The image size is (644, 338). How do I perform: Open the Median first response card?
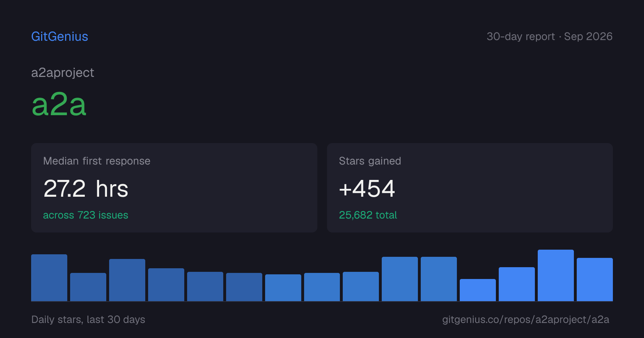tap(174, 188)
